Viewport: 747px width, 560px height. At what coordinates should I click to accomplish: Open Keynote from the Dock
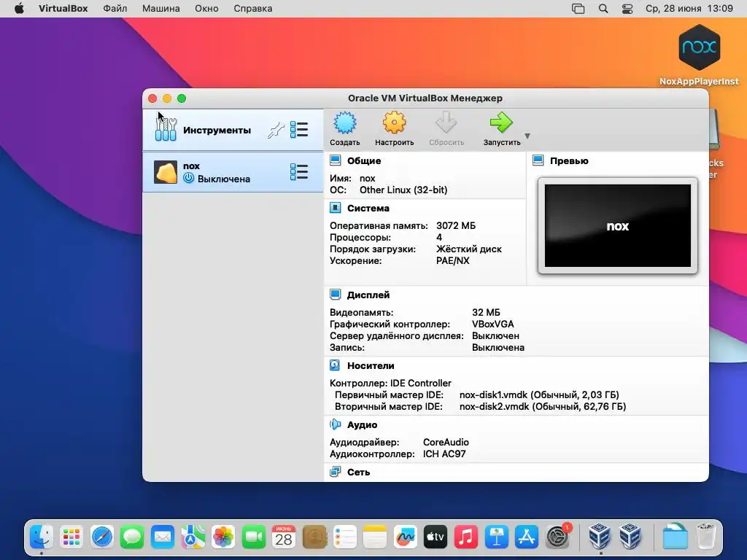[x=496, y=537]
